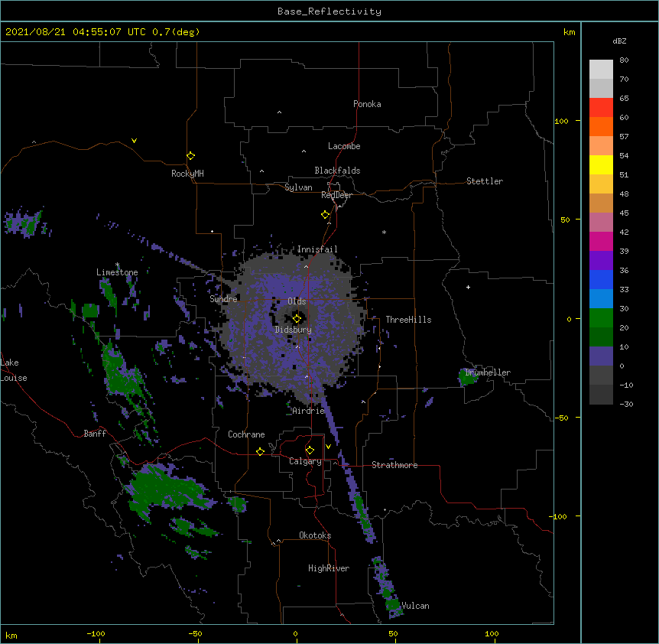Click the Limestone label
659x644 pixels.
[117, 272]
